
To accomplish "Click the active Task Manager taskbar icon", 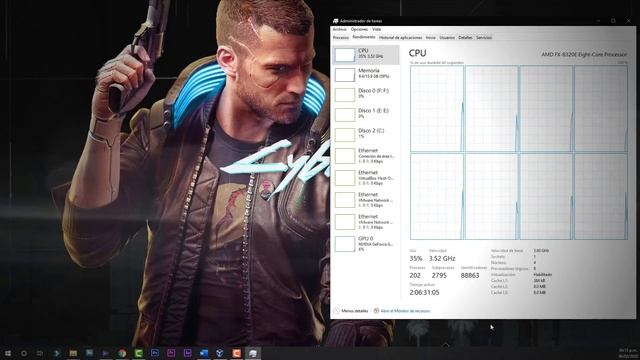I will click(253, 353).
